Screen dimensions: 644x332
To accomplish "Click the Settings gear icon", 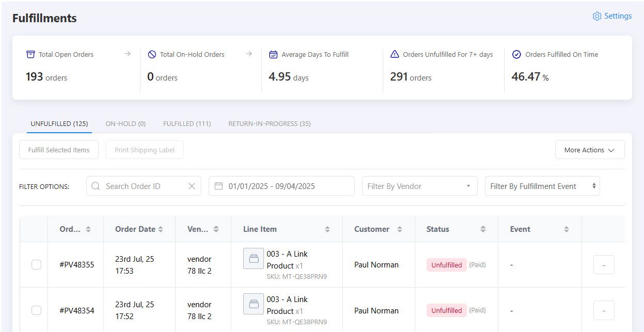I will pos(597,16).
